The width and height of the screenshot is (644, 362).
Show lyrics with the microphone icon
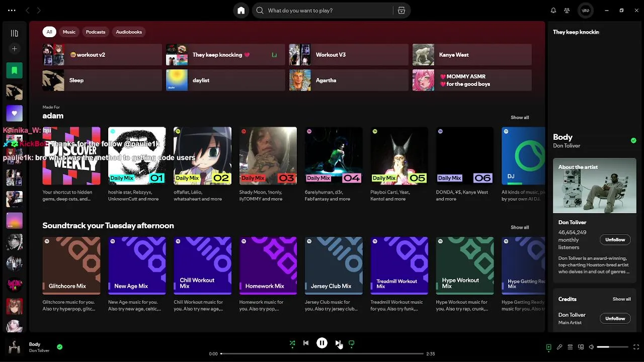coord(559,347)
